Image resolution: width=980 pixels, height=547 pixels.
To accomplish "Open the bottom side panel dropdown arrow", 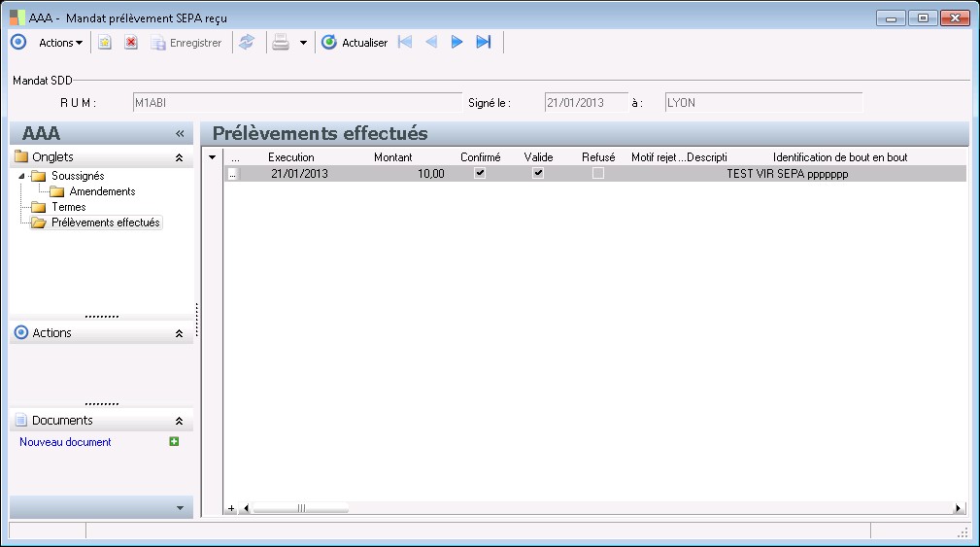I will 180,507.
